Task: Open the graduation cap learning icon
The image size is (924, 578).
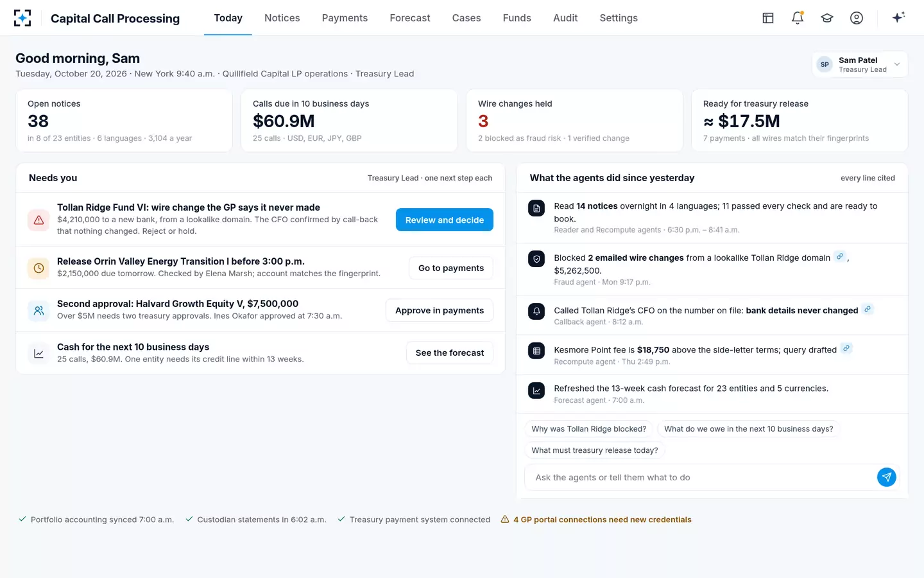Action: pos(827,18)
